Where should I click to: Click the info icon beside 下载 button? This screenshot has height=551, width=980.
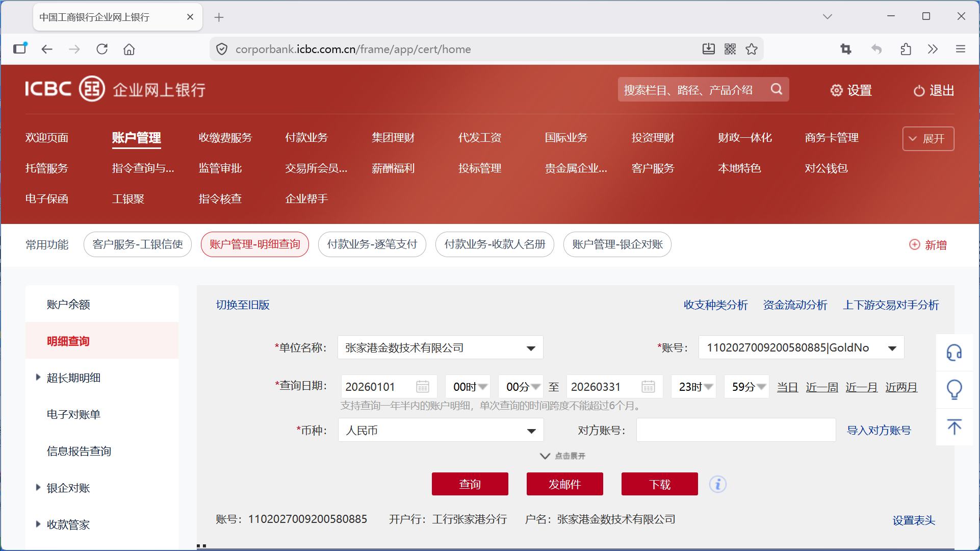click(x=717, y=484)
